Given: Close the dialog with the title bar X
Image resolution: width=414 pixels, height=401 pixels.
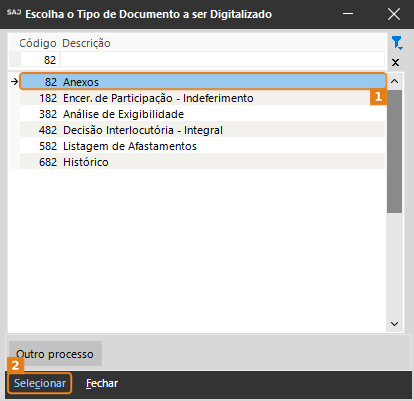Looking at the screenshot, I should click(394, 14).
